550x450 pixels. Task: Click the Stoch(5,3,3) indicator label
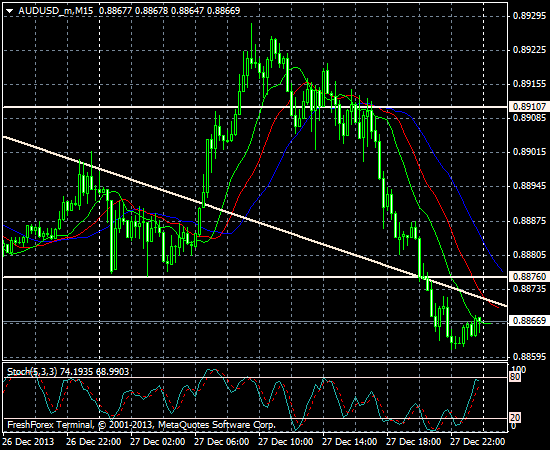point(32,371)
